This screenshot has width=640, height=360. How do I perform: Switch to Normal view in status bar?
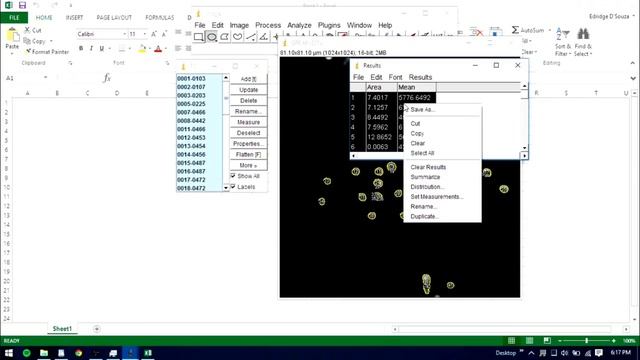click(x=511, y=340)
